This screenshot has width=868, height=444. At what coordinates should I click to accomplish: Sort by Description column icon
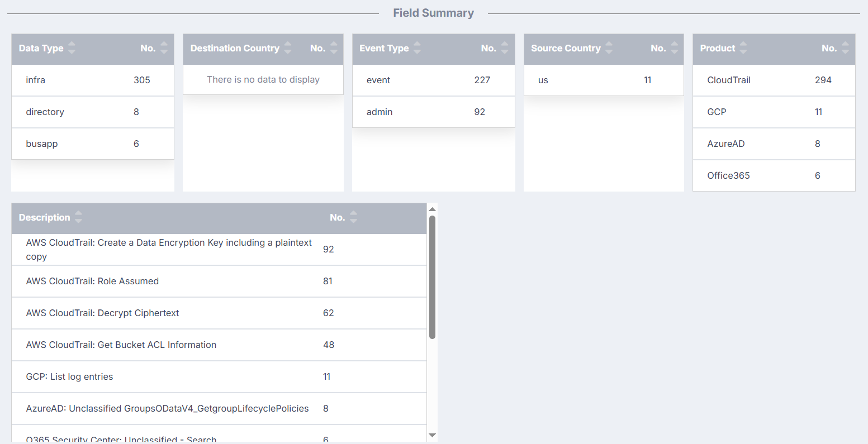78,217
